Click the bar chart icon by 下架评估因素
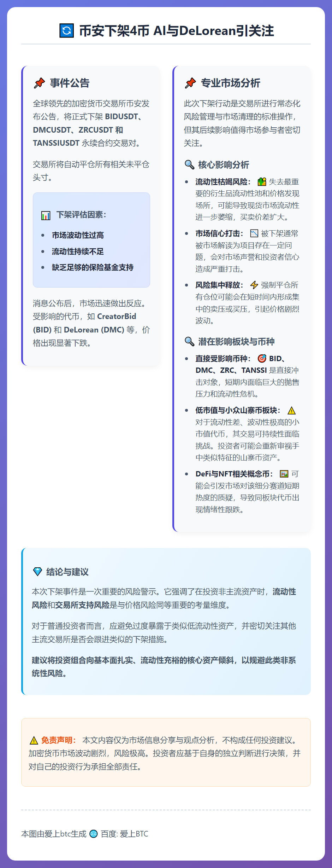Viewport: 332px width, 868px height. (46, 215)
